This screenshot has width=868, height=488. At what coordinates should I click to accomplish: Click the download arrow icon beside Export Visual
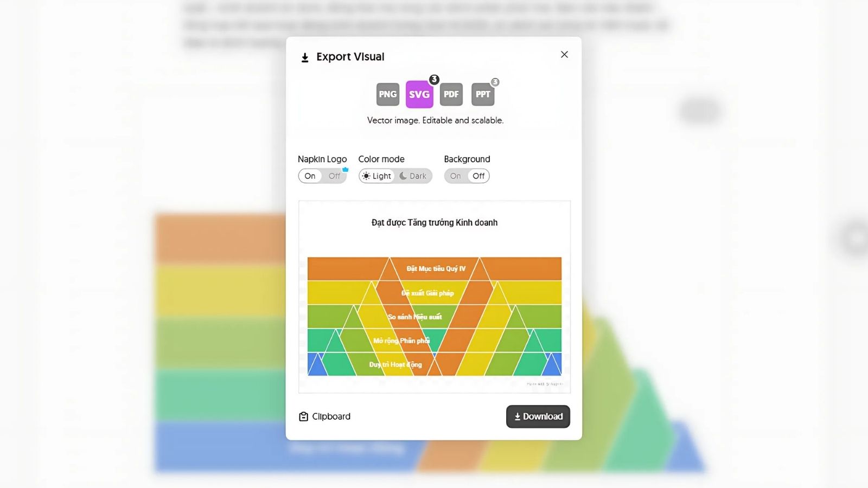pos(305,57)
